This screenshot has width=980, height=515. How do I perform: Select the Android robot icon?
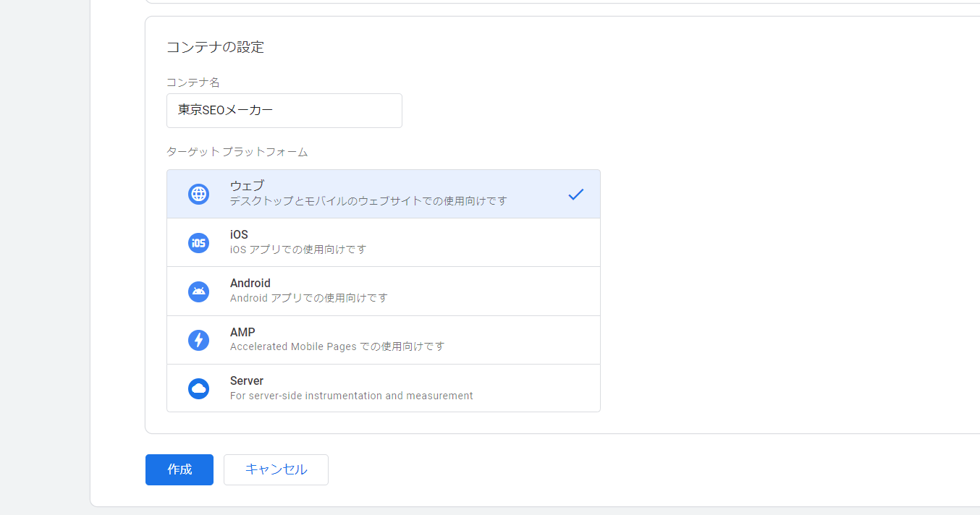click(x=198, y=291)
